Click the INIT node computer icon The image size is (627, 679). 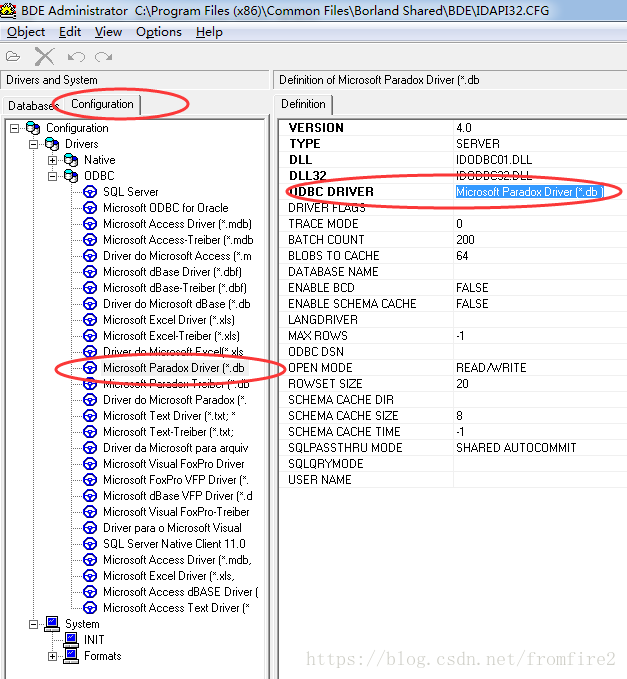click(x=71, y=640)
